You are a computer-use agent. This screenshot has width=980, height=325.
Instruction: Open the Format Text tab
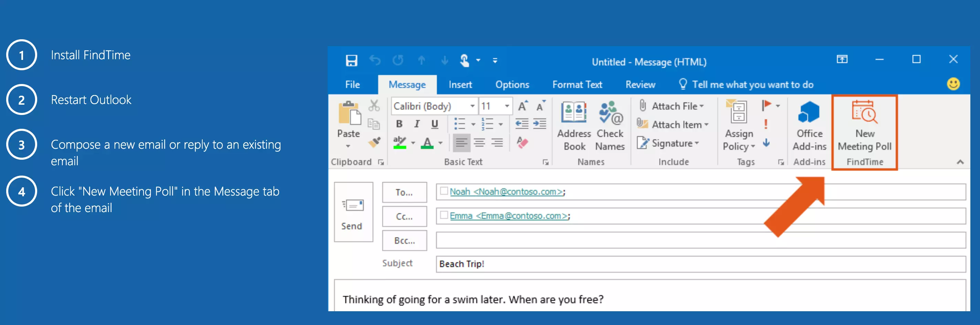pyautogui.click(x=577, y=84)
